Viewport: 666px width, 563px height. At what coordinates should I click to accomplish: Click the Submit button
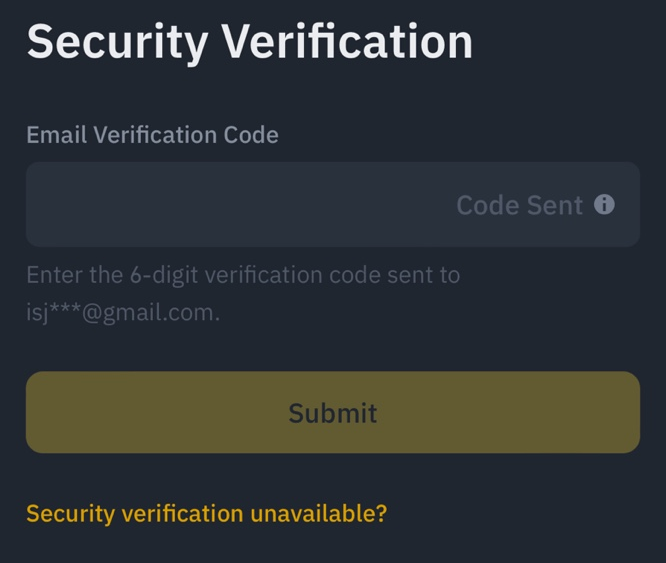tap(333, 412)
